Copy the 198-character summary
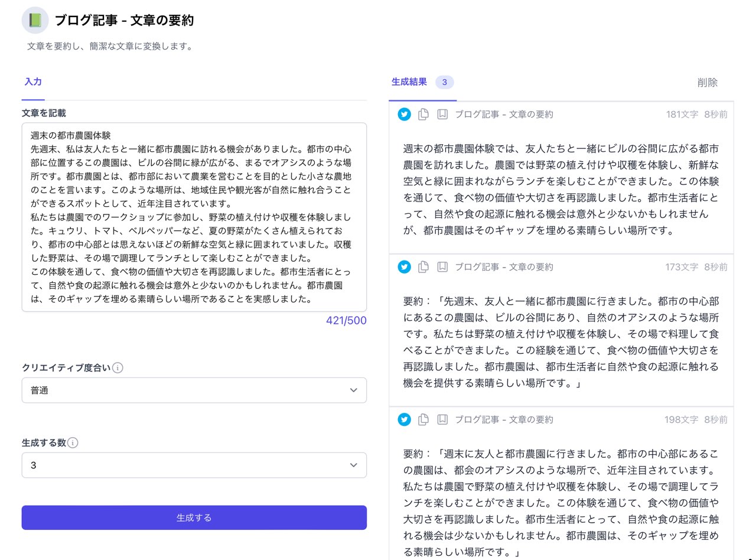This screenshot has height=560, width=756. coord(423,419)
